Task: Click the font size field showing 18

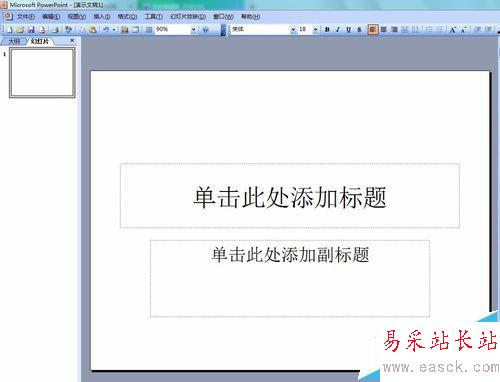Action: pyautogui.click(x=305, y=30)
